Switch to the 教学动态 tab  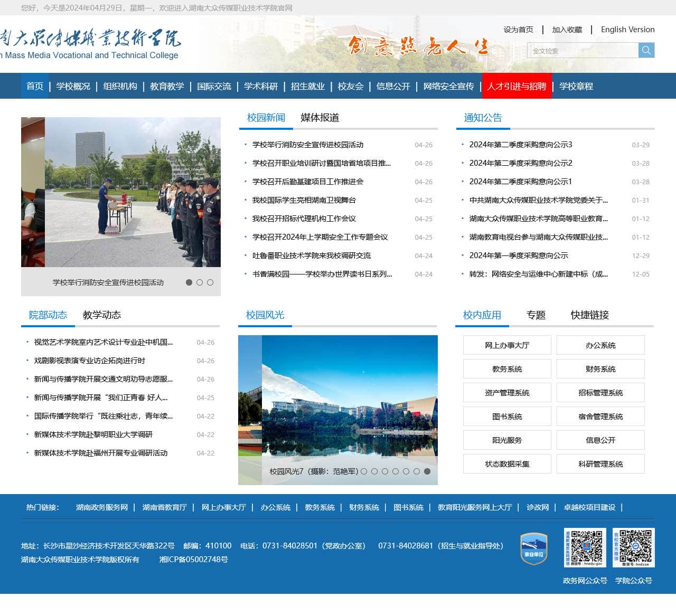pyautogui.click(x=101, y=315)
